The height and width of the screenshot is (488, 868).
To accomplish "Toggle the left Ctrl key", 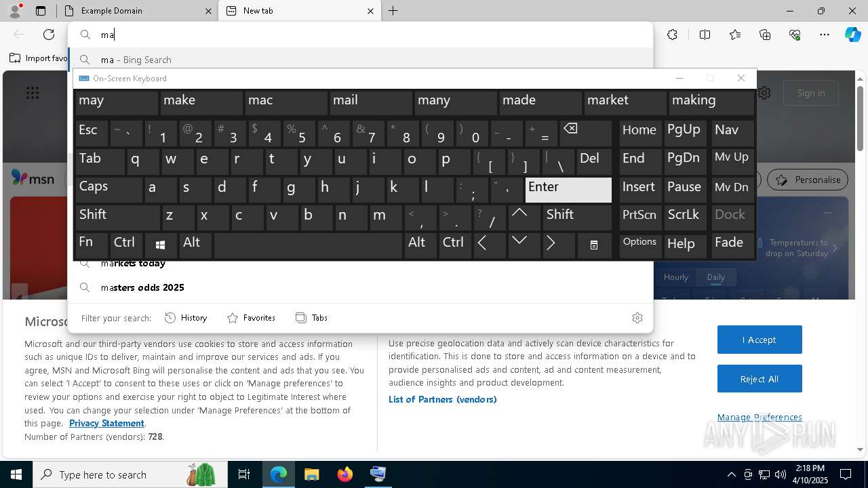I will pos(127,245).
